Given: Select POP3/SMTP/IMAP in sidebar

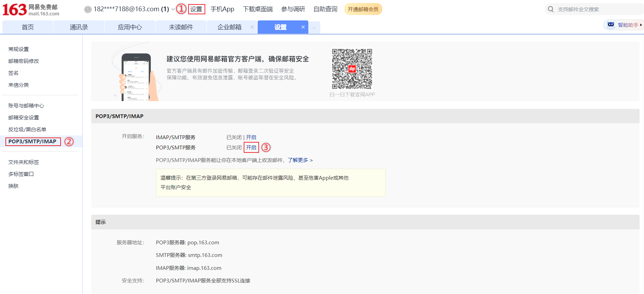Looking at the screenshot, I should (x=32, y=142).
